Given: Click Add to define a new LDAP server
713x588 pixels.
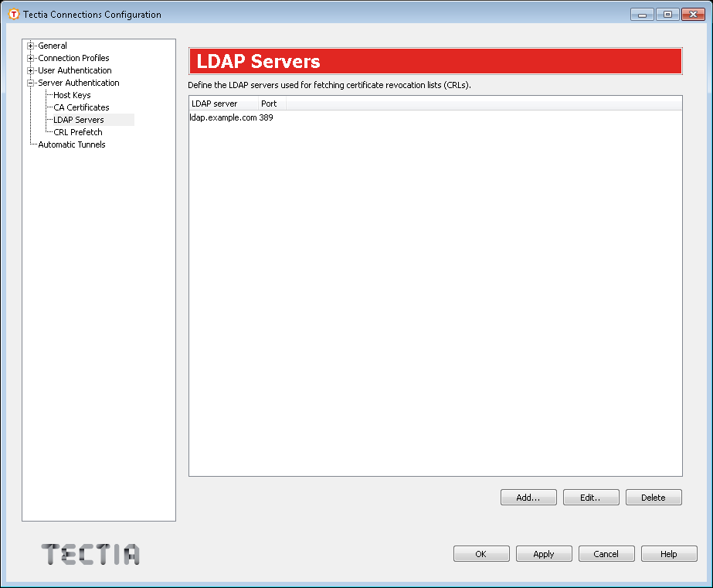Looking at the screenshot, I should point(528,497).
